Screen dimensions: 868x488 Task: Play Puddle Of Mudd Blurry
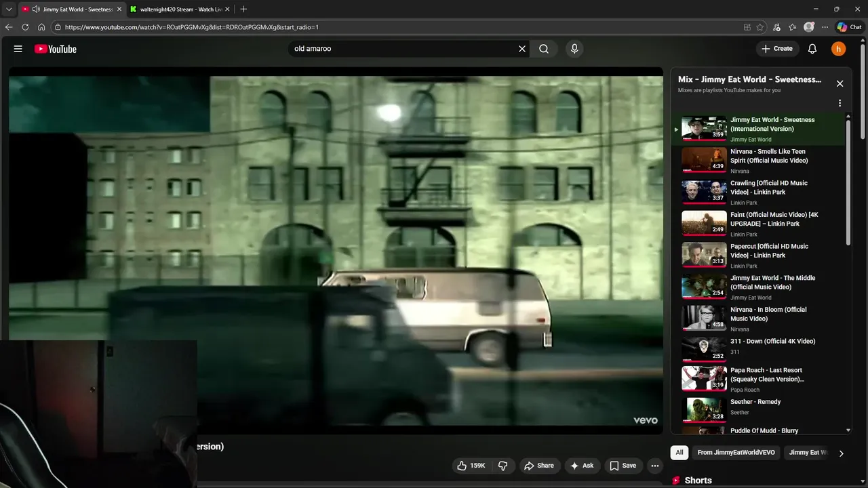pyautogui.click(x=758, y=430)
